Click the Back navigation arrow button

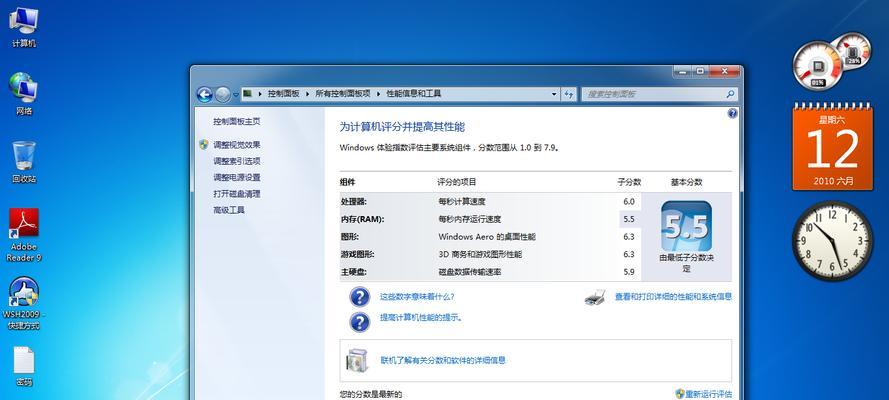pyautogui.click(x=205, y=94)
